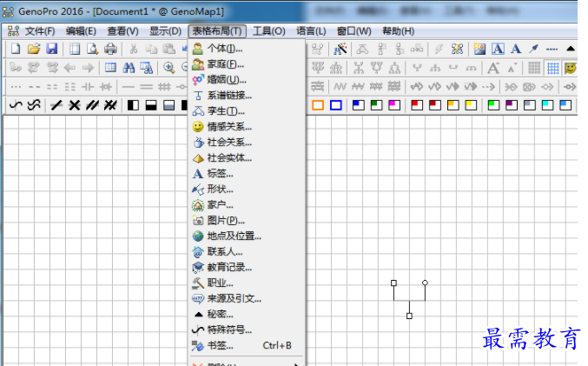Open the 文件(F) menu

coord(40,31)
